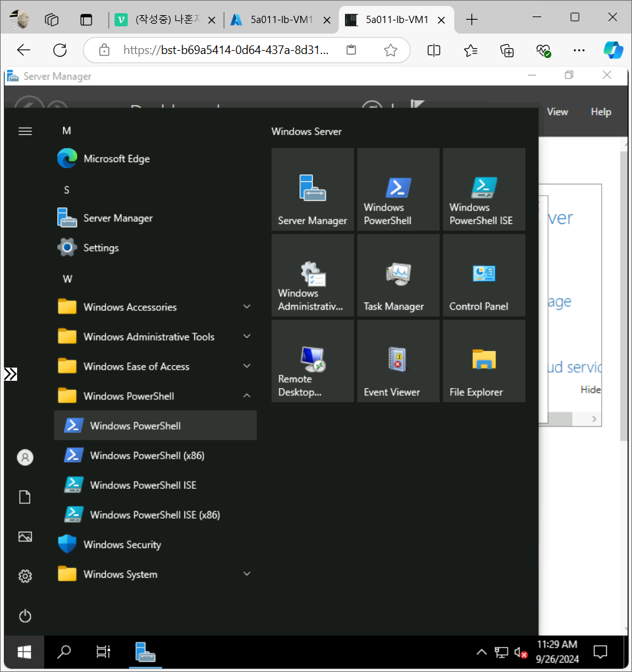The image size is (632, 672).
Task: Expand Windows Administrative Tools folder
Action: coord(155,337)
